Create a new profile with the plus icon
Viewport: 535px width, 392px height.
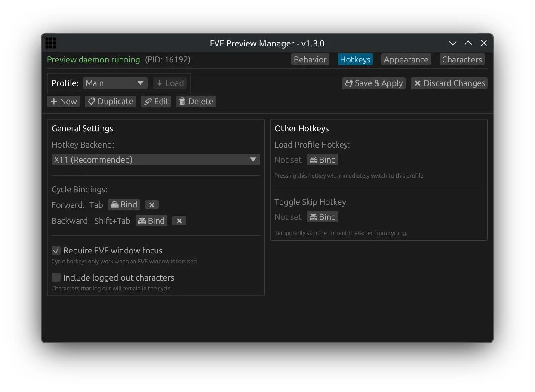[55, 101]
